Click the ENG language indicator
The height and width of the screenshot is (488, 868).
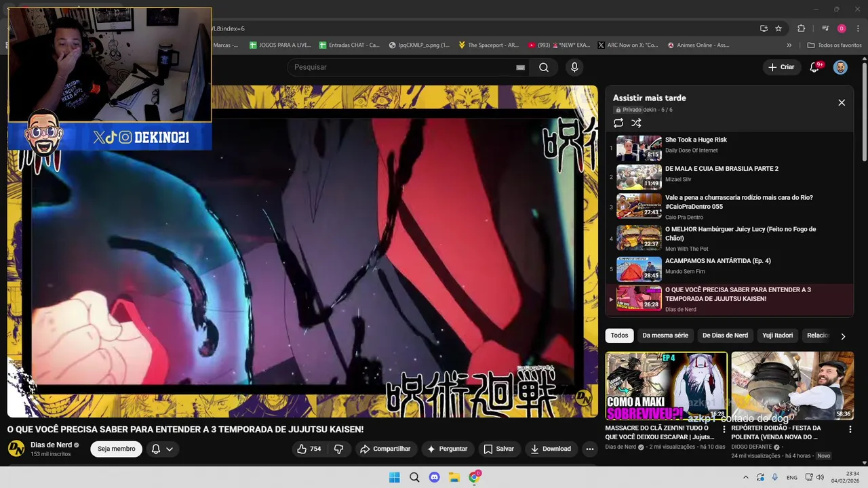pos(792,477)
